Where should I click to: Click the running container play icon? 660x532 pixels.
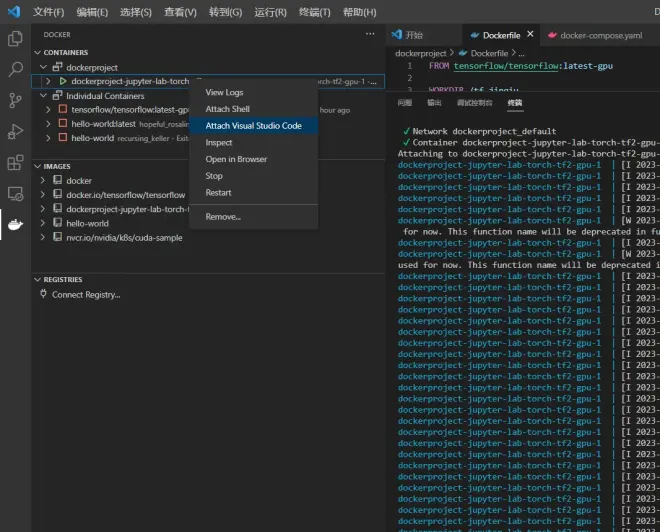(x=63, y=81)
